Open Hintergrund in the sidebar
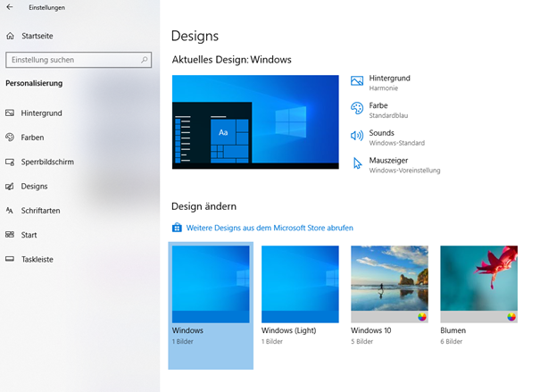Viewport: 540px width, 392px height. point(41,113)
